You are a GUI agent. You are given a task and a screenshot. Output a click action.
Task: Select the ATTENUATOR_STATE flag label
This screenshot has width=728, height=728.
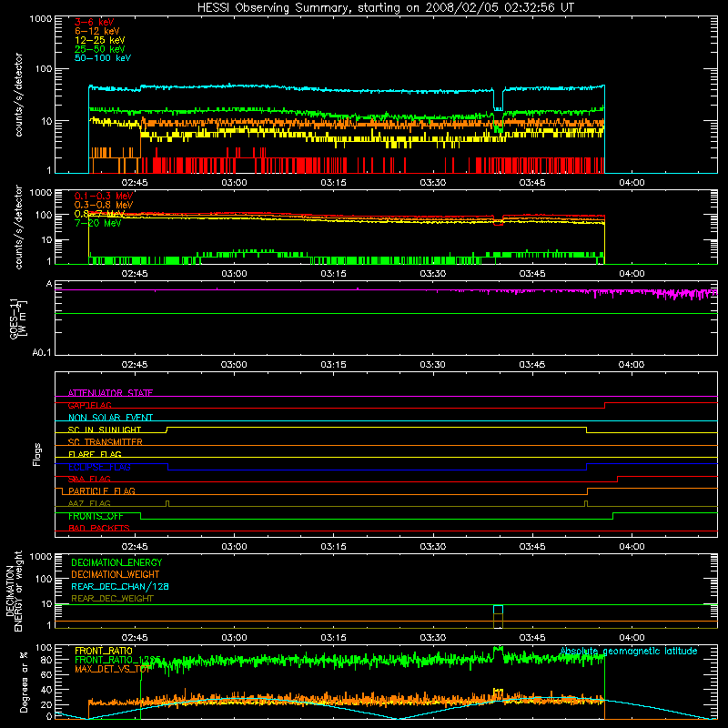pos(110,393)
